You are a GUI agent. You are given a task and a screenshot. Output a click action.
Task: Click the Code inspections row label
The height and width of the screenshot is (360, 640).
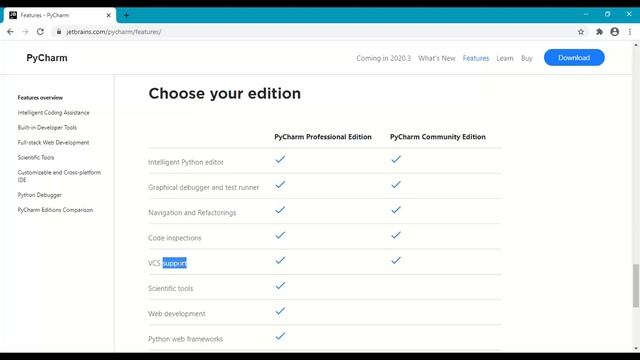pos(175,238)
